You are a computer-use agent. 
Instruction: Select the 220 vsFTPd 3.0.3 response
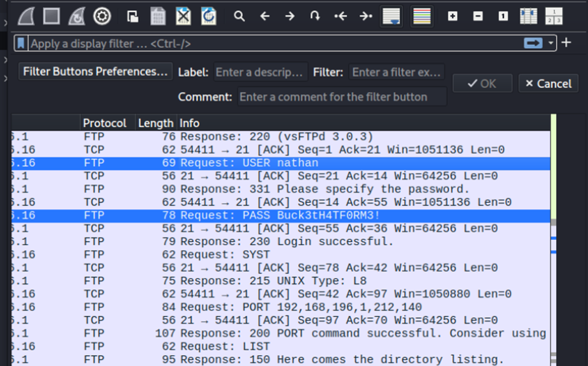[281, 137]
